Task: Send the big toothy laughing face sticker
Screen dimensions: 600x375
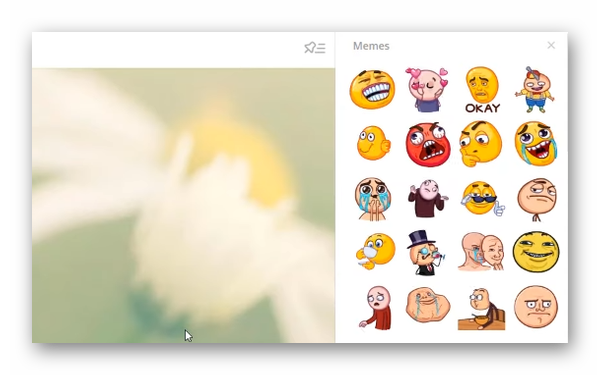Action: tap(372, 89)
